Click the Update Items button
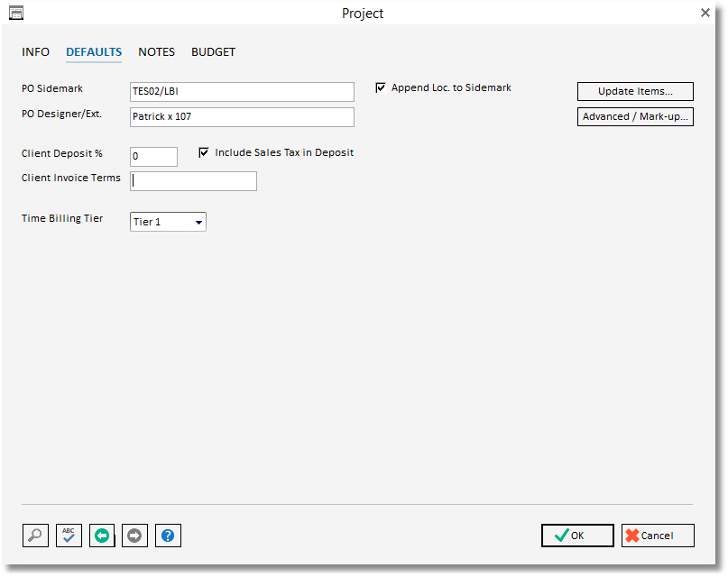Screen dimensions: 728x577 tap(635, 91)
